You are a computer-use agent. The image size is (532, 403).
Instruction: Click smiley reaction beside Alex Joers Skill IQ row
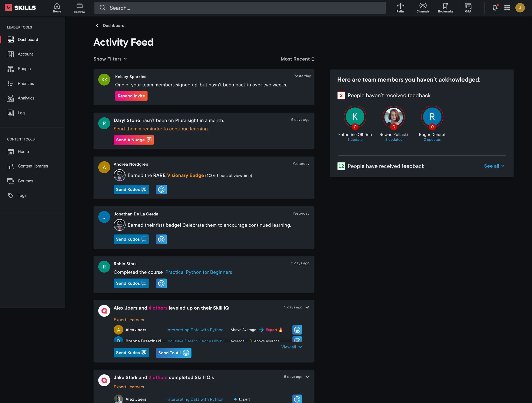(x=297, y=330)
